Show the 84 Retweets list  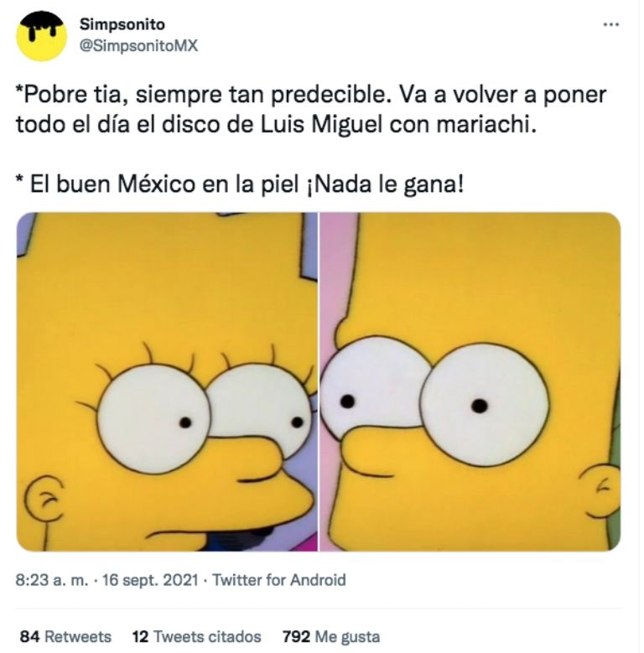pyautogui.click(x=65, y=636)
